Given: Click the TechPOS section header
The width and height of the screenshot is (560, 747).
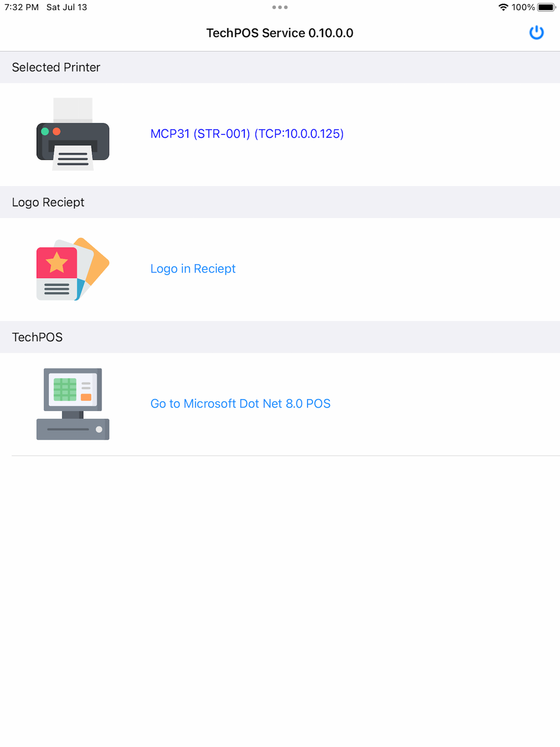Looking at the screenshot, I should tap(280, 337).
